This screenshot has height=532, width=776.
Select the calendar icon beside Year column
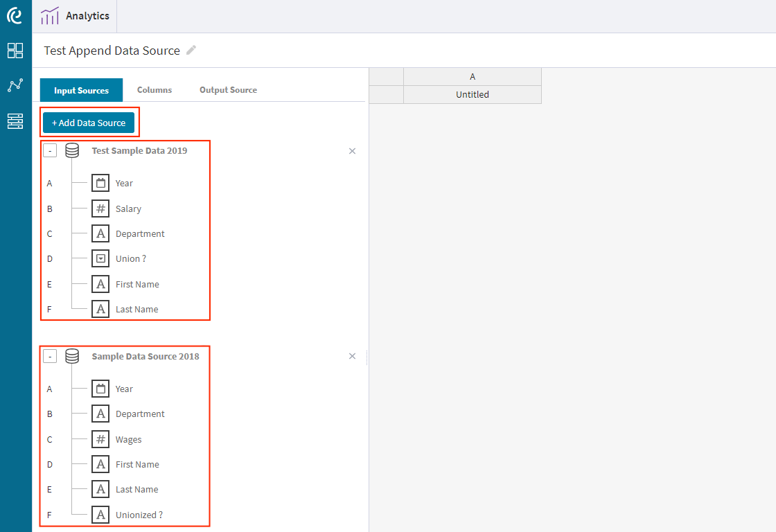click(100, 183)
